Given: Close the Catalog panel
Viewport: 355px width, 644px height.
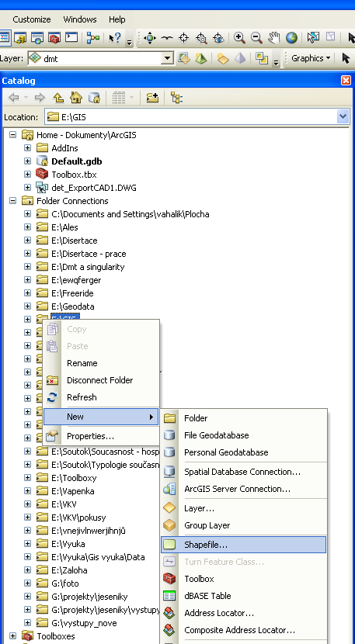Looking at the screenshot, I should [346, 81].
